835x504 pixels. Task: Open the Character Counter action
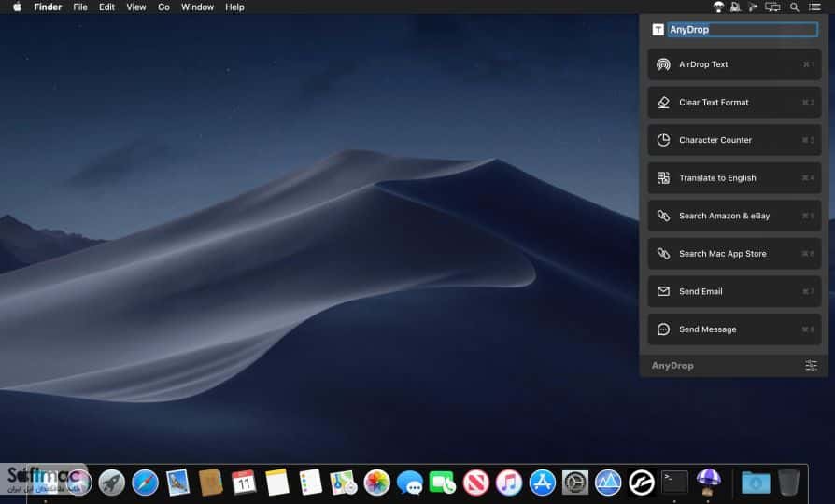tap(734, 140)
